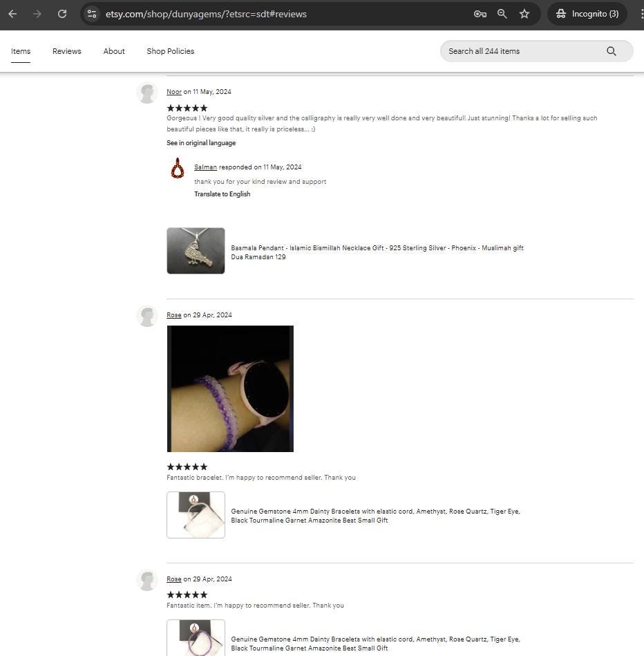Open site information icon in address bar
The height and width of the screenshot is (656, 644).
(92, 14)
